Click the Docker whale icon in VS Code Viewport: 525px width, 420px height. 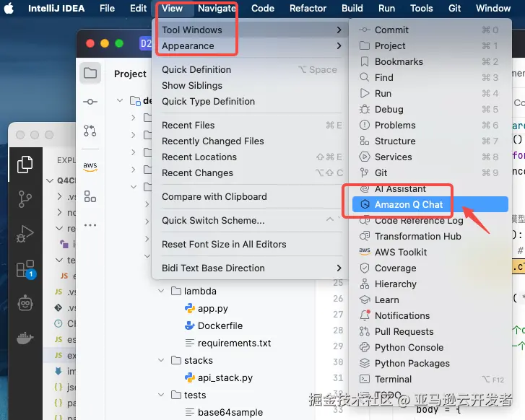25,338
